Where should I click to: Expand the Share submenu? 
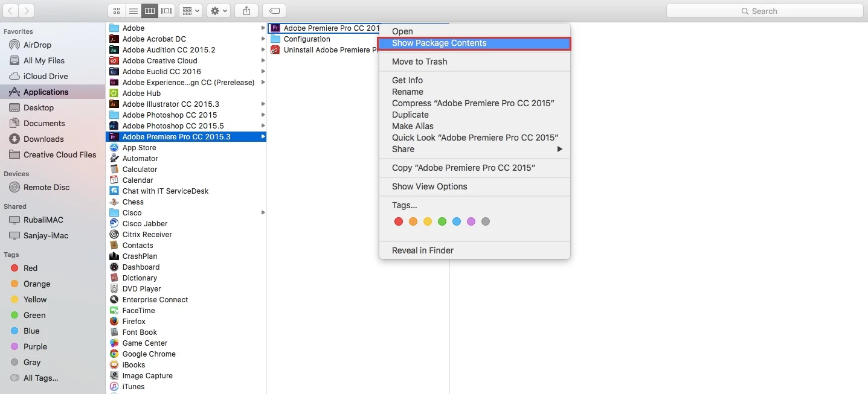pos(474,149)
